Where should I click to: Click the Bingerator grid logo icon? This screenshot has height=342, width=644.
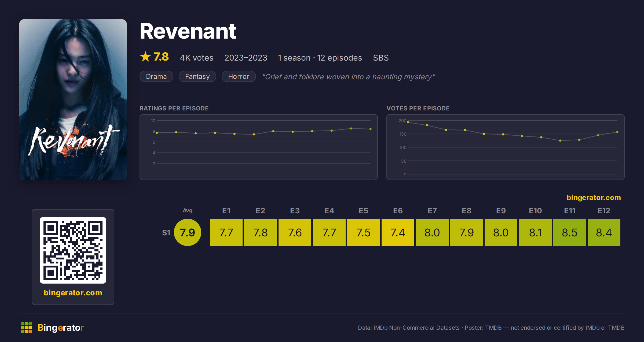(26, 328)
